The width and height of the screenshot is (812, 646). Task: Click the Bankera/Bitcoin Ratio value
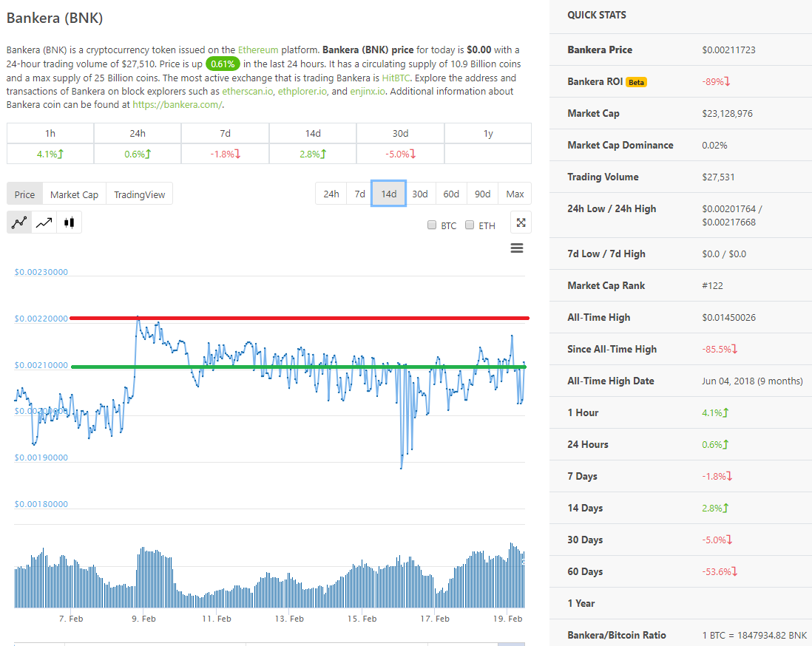click(754, 635)
